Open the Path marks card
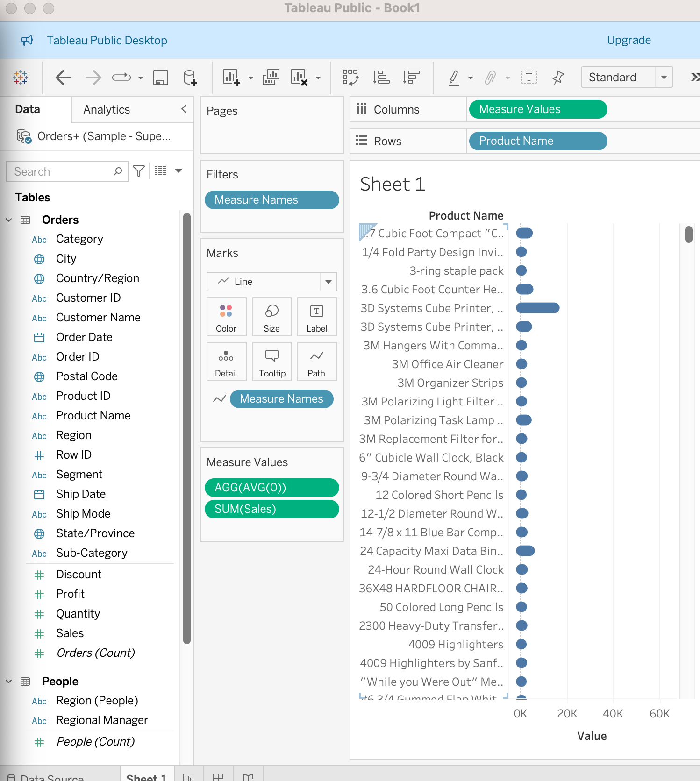This screenshot has height=781, width=700. [x=317, y=362]
